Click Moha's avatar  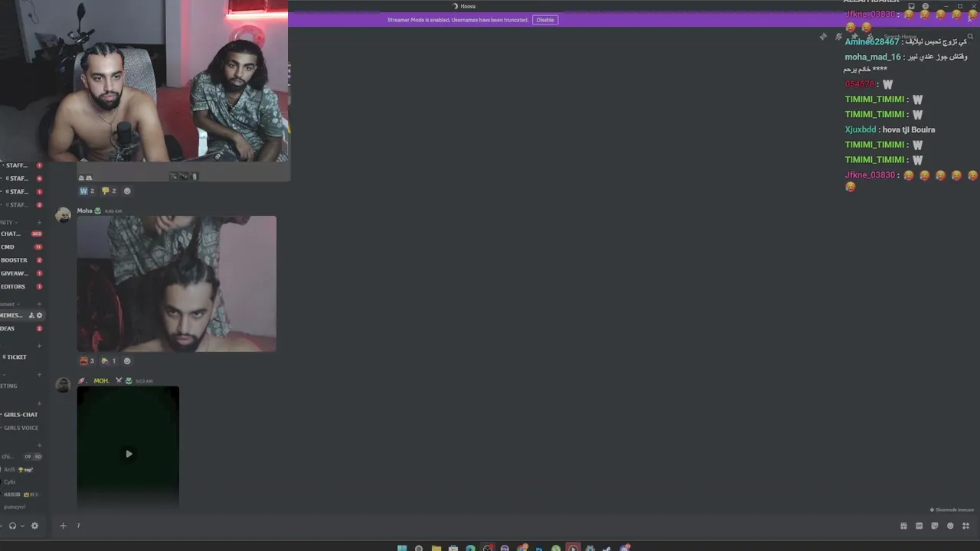pos(64,215)
